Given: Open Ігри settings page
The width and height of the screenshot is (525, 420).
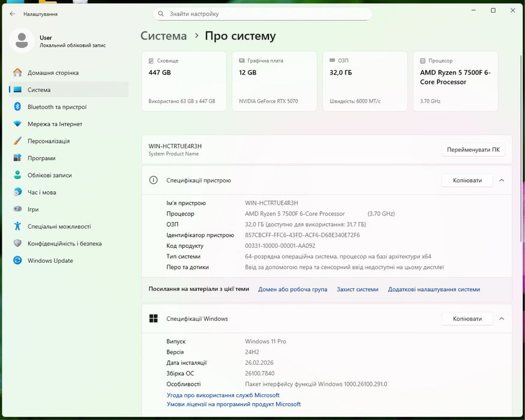Looking at the screenshot, I should (x=68, y=209).
